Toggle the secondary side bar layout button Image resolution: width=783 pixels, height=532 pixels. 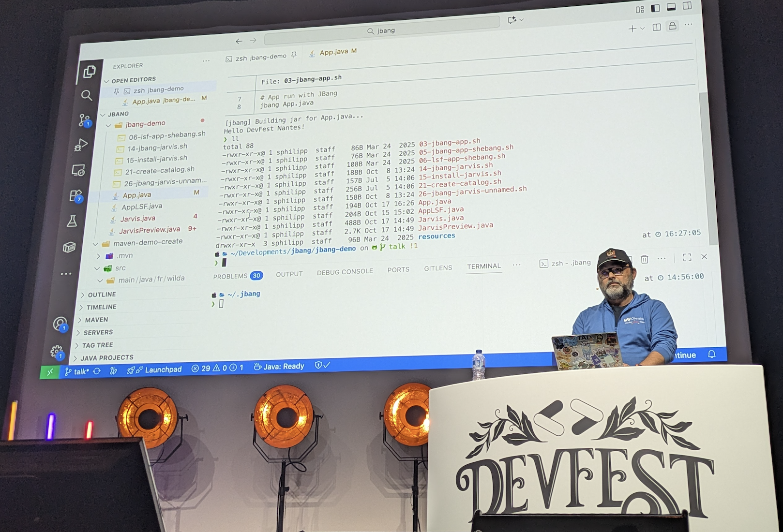coord(687,6)
